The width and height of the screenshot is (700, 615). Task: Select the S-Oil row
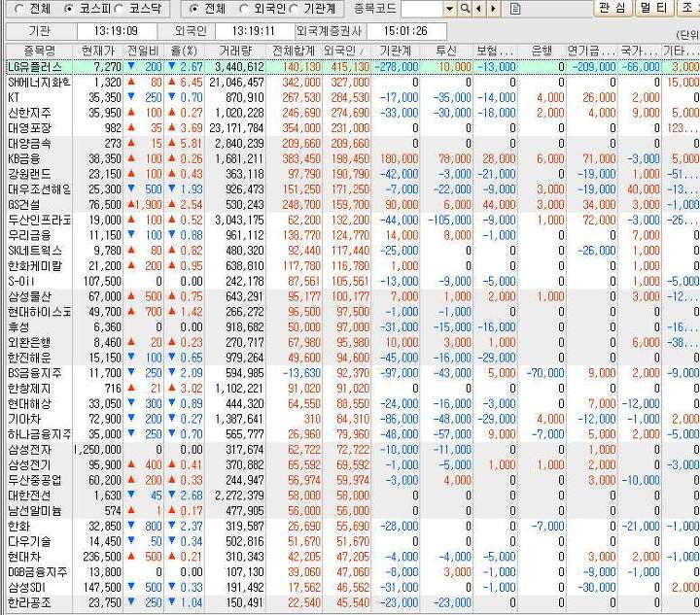[x=353, y=282]
